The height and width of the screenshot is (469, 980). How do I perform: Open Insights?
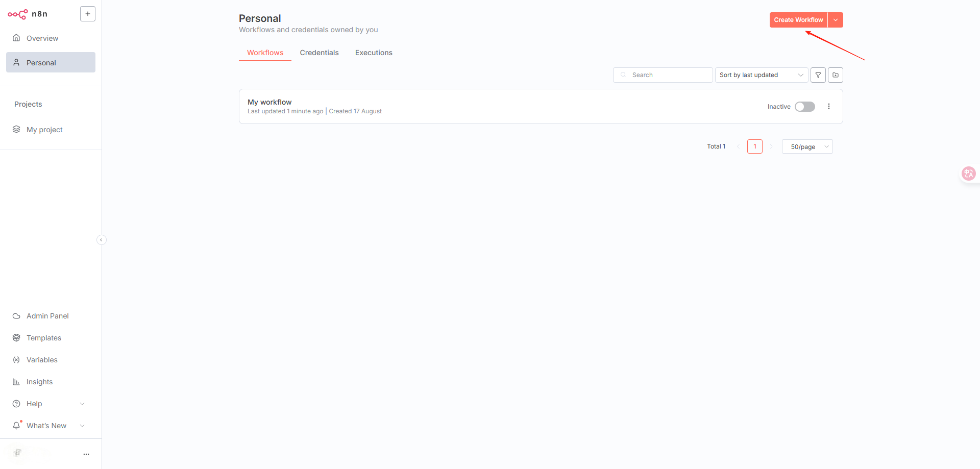(51, 382)
